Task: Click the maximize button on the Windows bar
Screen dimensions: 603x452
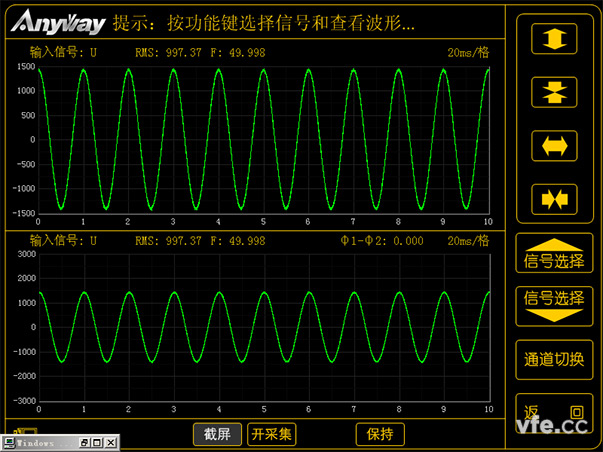Action: [x=98, y=442]
